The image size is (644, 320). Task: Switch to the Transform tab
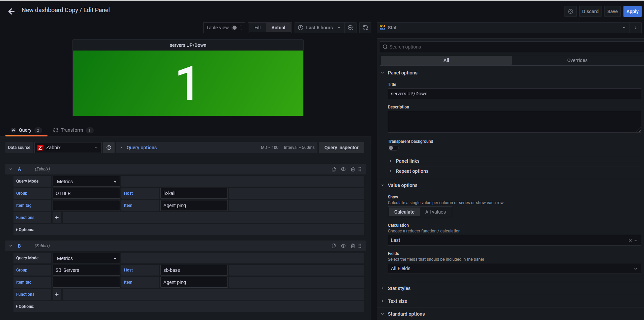(72, 130)
